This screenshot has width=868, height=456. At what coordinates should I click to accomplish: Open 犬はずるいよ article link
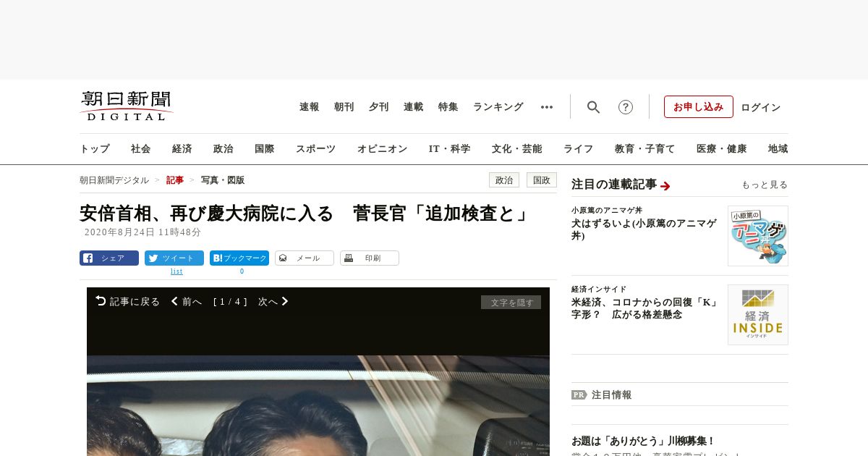(x=644, y=229)
